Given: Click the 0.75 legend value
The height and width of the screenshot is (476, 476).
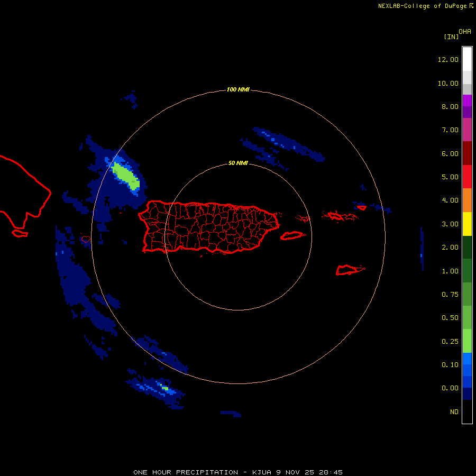Looking at the screenshot, I should (x=450, y=295).
